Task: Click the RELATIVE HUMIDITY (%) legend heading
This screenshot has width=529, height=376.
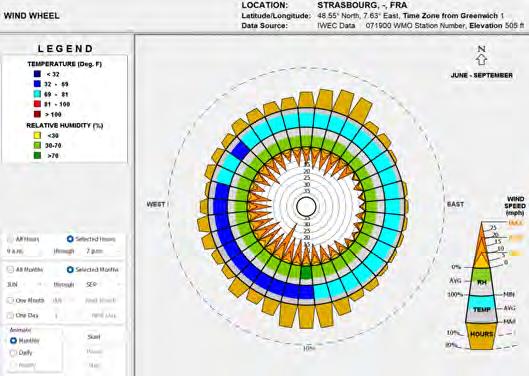Action: coord(65,125)
